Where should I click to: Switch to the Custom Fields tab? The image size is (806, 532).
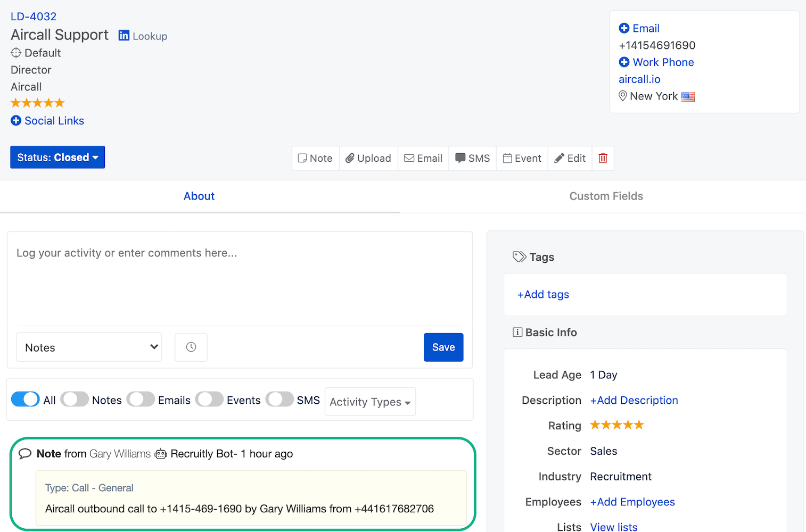(606, 196)
